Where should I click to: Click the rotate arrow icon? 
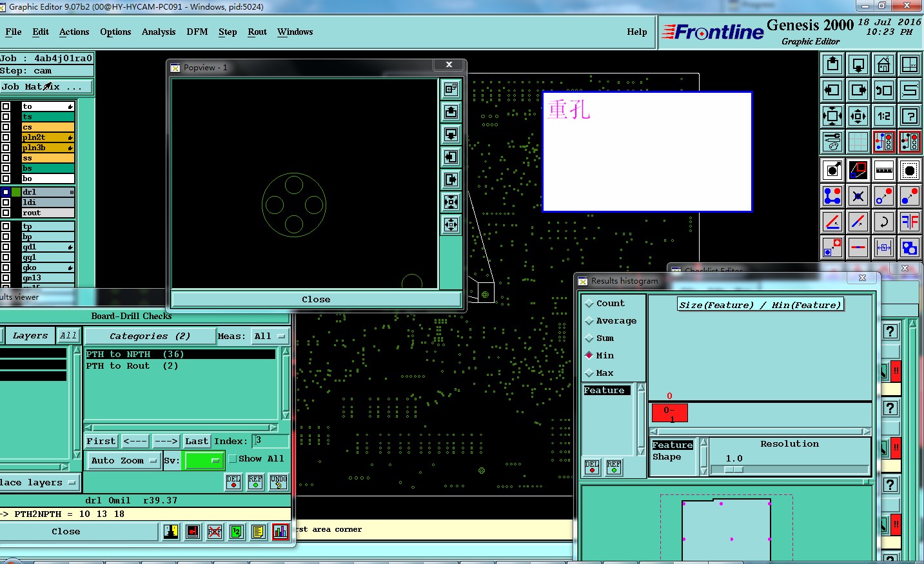click(884, 222)
